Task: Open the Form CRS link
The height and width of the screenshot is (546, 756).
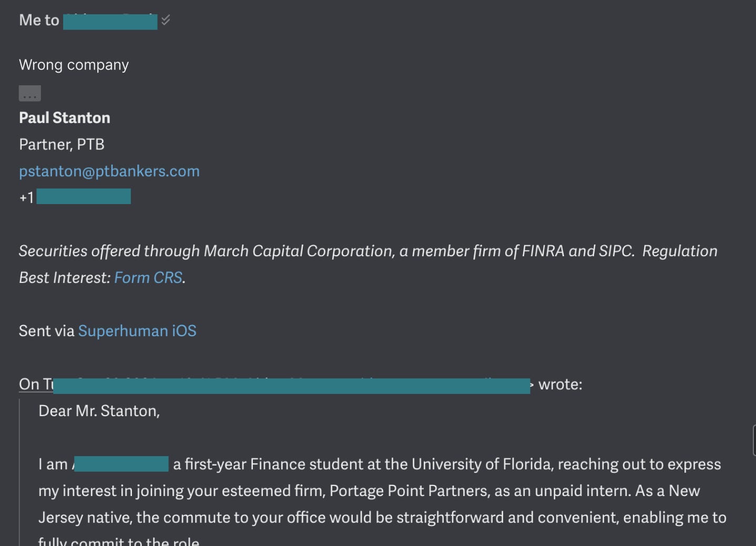Action: tap(148, 277)
